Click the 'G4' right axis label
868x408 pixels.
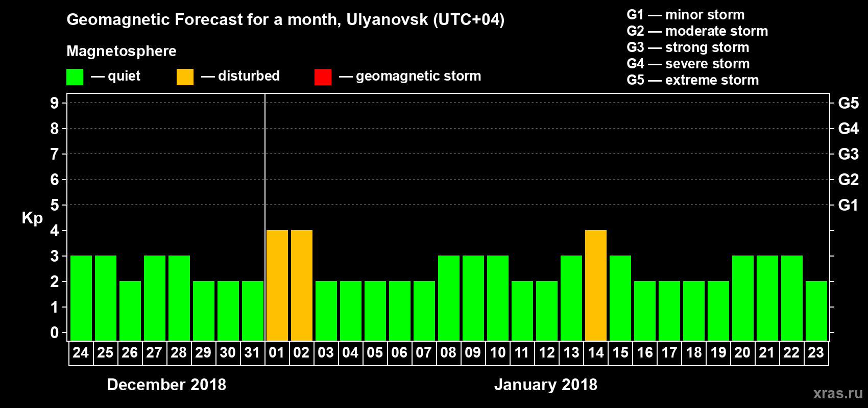point(849,129)
